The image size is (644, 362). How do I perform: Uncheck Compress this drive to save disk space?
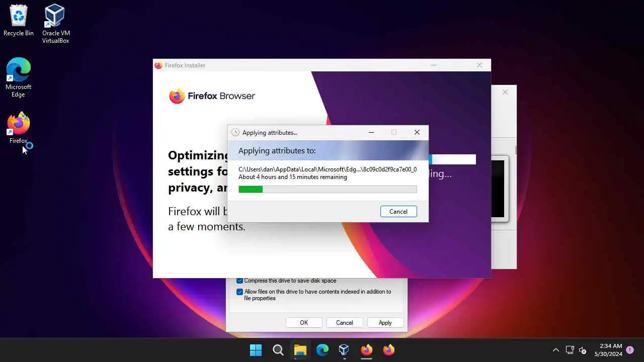[240, 281]
